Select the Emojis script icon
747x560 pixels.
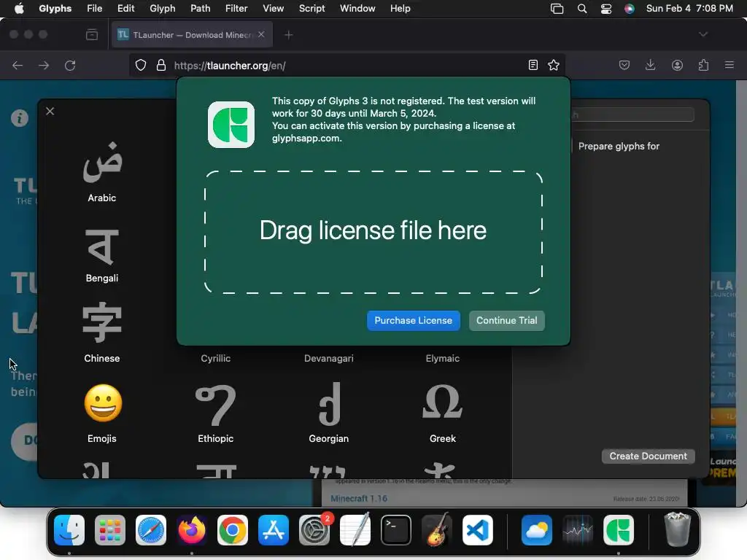point(103,402)
